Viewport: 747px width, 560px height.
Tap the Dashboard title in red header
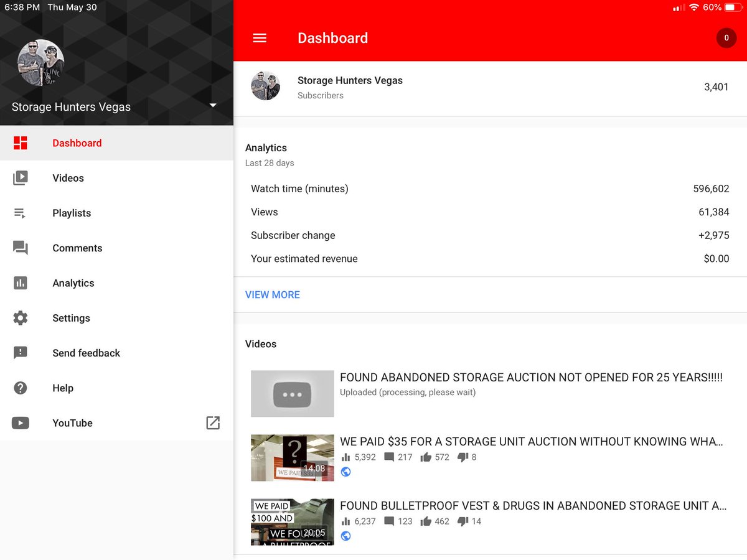[x=332, y=38]
